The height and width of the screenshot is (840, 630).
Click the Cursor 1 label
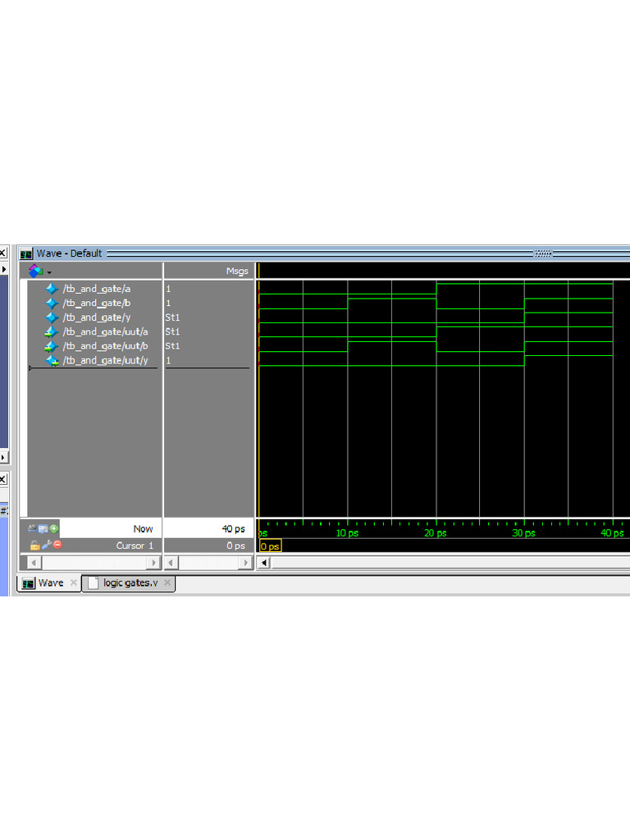point(130,546)
